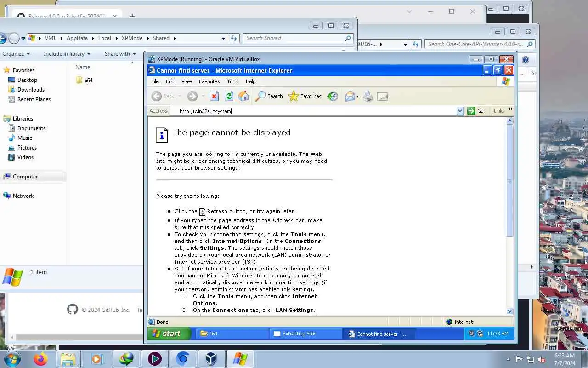Viewport: 588px width, 368px height.
Task: Expand the IE address bar dropdown
Action: click(460, 111)
